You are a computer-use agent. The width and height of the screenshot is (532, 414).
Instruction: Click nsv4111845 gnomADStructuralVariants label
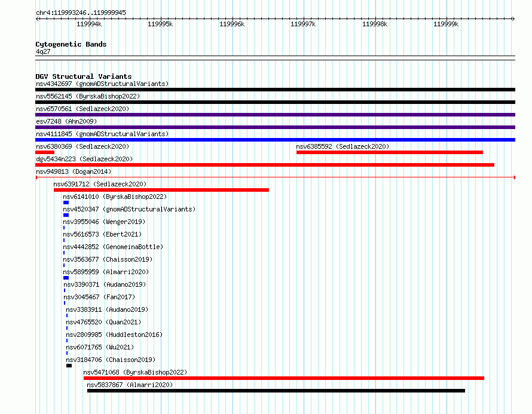click(102, 134)
